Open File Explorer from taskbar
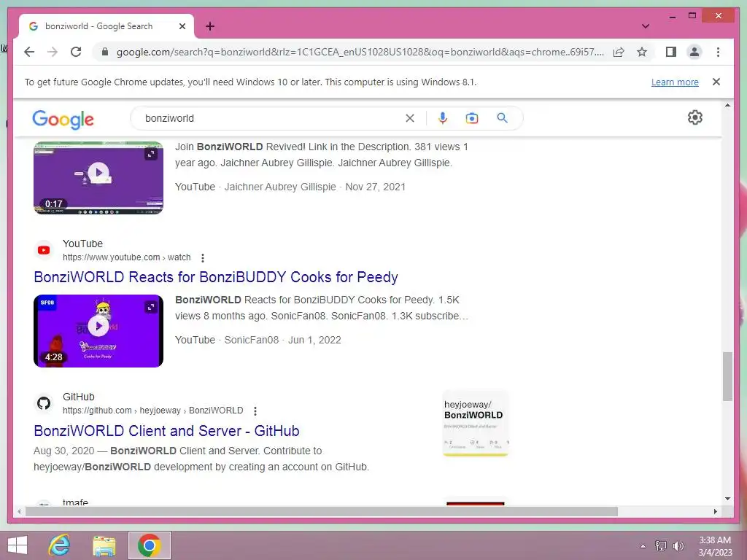 click(x=104, y=545)
